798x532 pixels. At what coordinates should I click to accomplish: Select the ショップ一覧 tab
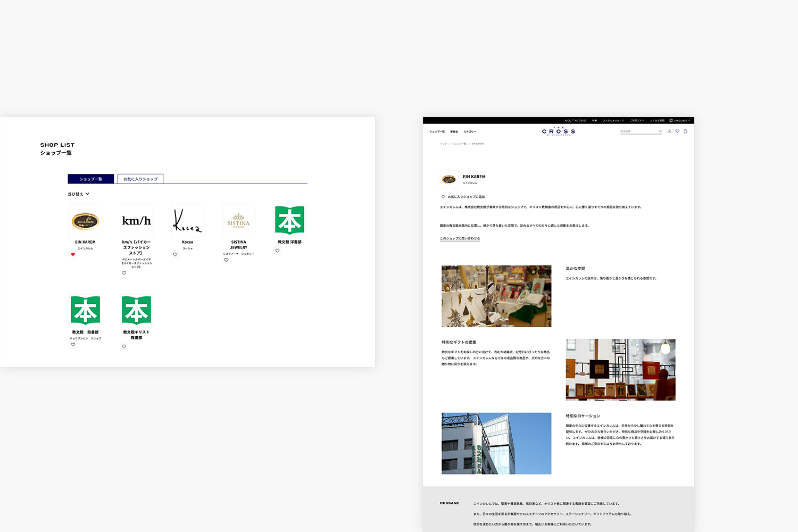(90, 179)
